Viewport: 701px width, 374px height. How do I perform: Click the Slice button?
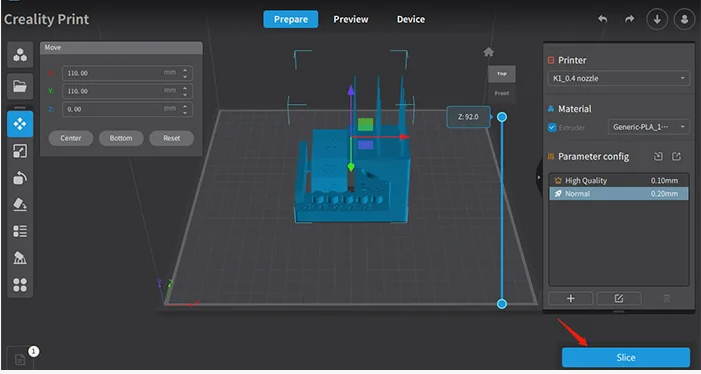coord(626,357)
